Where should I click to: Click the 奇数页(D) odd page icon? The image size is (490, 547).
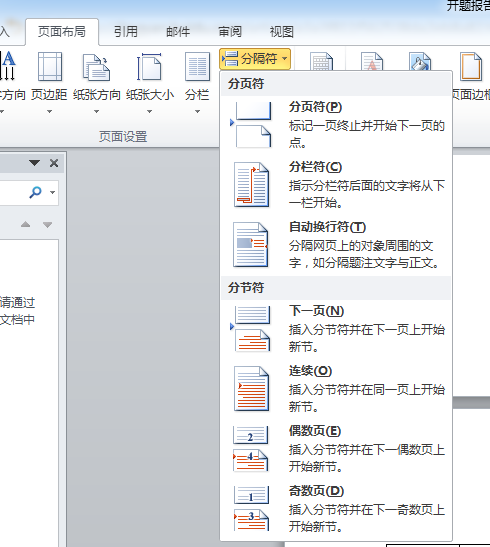(x=251, y=509)
